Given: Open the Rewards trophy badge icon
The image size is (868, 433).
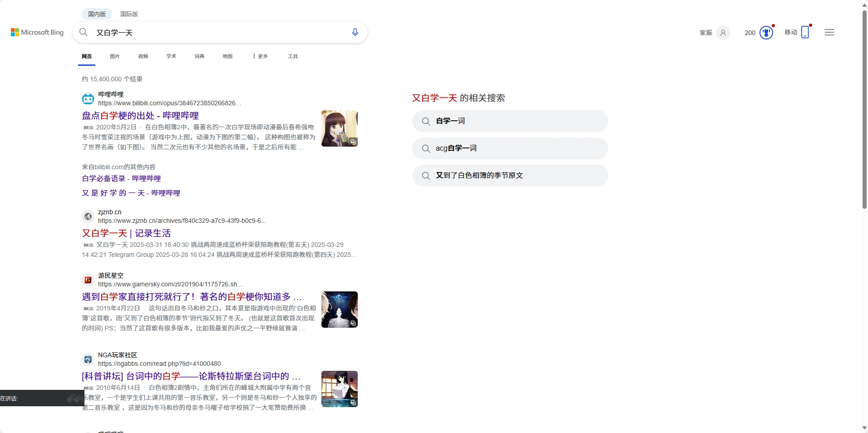Looking at the screenshot, I should [766, 33].
